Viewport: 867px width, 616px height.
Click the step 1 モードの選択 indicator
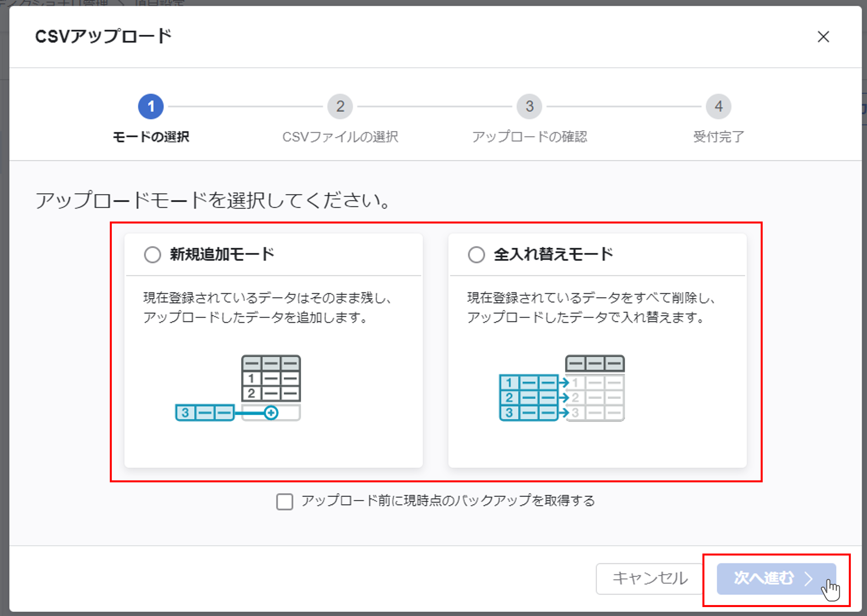[151, 106]
